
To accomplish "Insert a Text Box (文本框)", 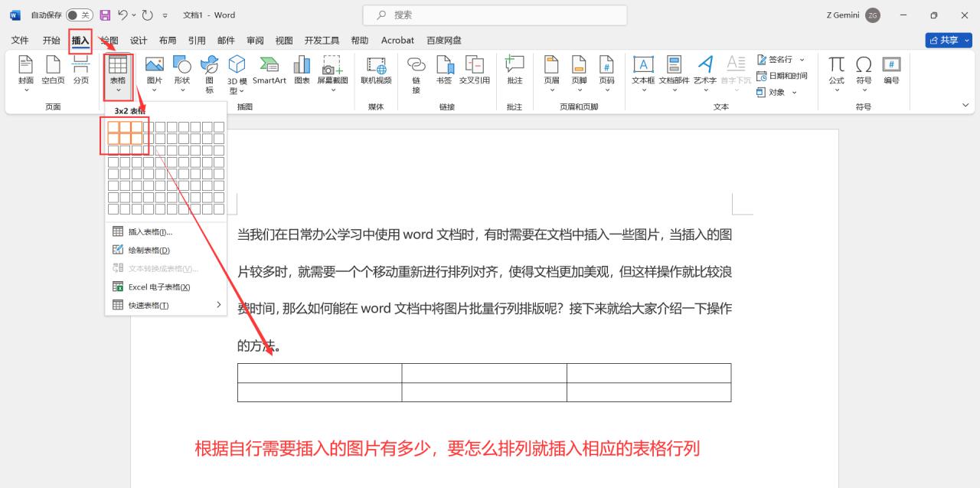I will click(643, 74).
